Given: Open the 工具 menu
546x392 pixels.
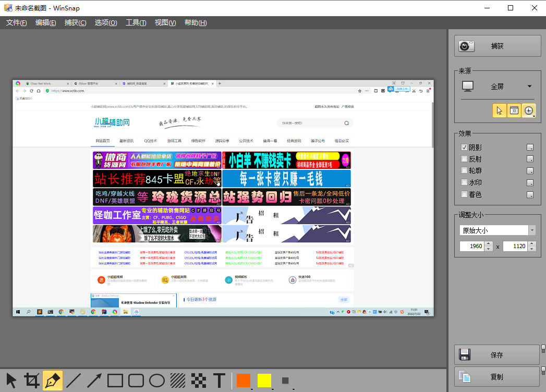Looking at the screenshot, I should pyautogui.click(x=136, y=23).
